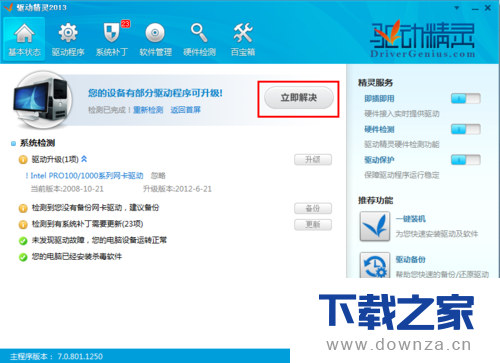
Task: Toggle the 驱动保护 switch
Action: pyautogui.click(x=465, y=160)
